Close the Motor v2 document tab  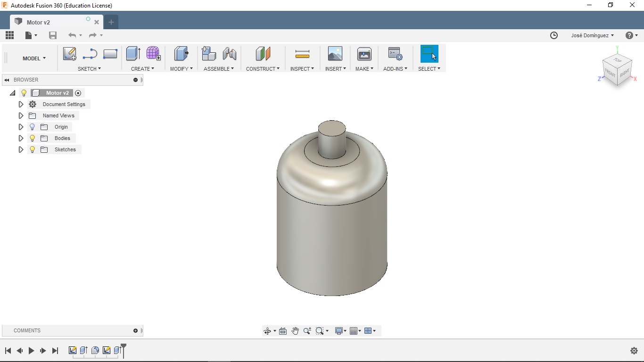pyautogui.click(x=97, y=22)
